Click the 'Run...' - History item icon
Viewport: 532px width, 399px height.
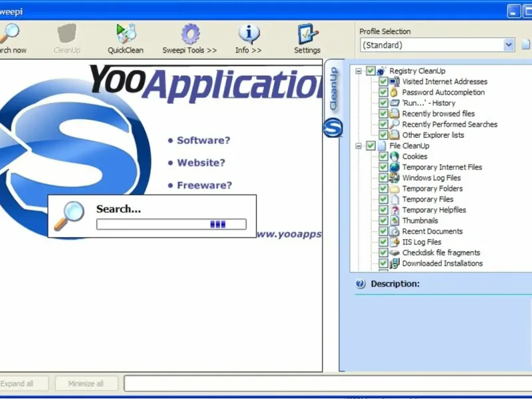point(394,103)
